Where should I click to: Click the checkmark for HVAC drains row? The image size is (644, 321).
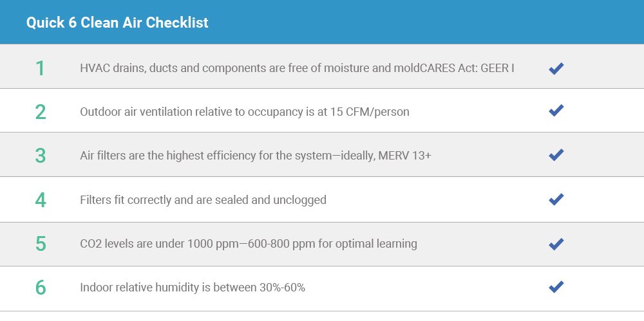(556, 68)
